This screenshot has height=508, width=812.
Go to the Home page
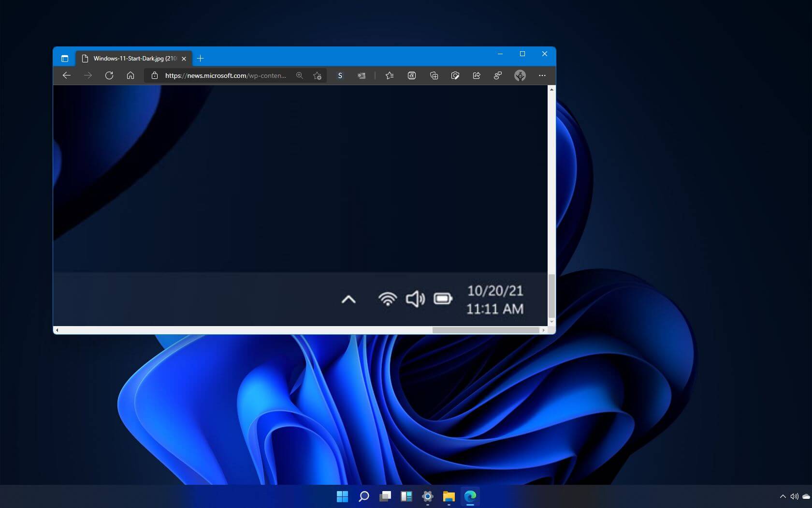(x=130, y=75)
